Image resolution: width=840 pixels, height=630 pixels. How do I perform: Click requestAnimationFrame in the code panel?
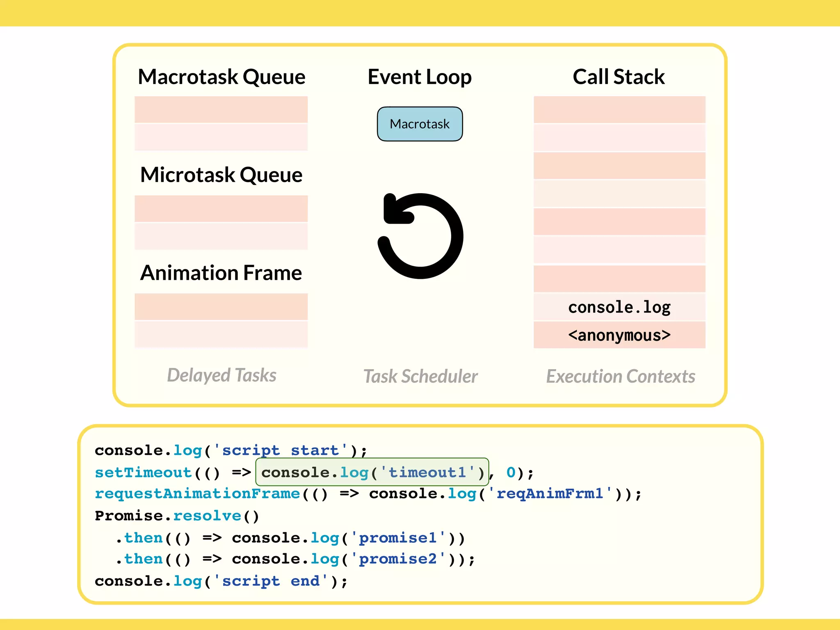(x=197, y=493)
